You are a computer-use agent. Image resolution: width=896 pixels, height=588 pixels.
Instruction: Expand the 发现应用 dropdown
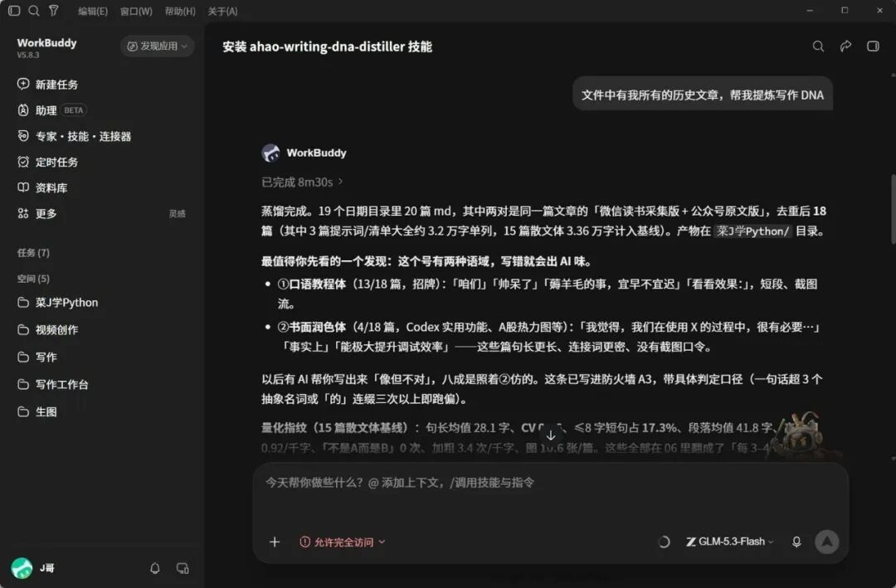pyautogui.click(x=157, y=46)
